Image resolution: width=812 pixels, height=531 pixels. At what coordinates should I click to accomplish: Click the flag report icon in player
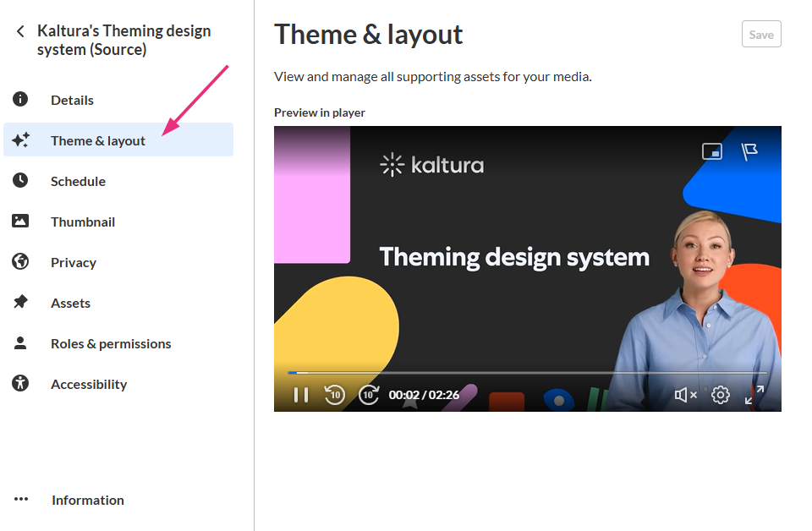[749, 151]
